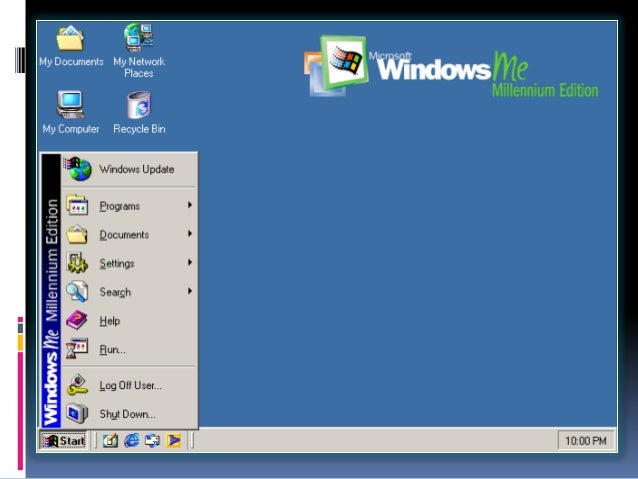Image resolution: width=638 pixels, height=479 pixels.
Task: Launch Windows Media Player from taskbar
Action: click(x=173, y=440)
